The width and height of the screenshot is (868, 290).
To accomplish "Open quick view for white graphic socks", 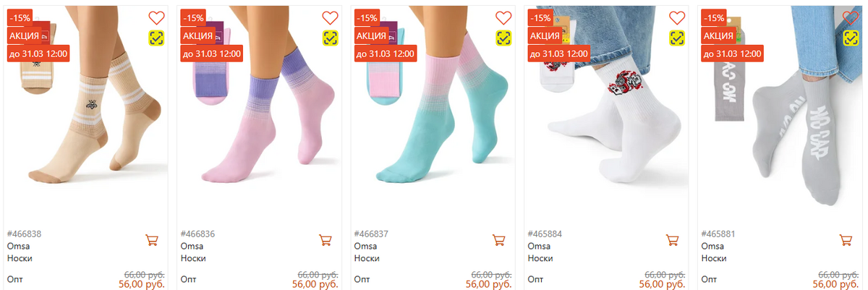I will point(677,38).
